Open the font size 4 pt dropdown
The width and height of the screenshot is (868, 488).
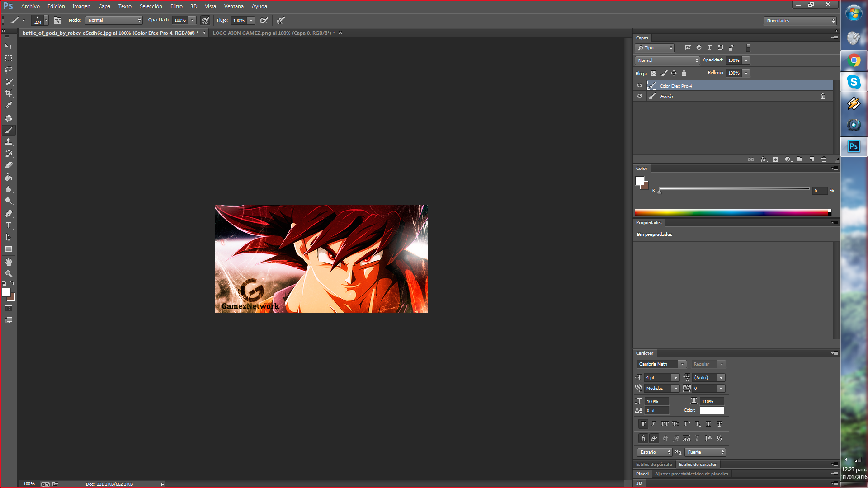click(x=675, y=378)
